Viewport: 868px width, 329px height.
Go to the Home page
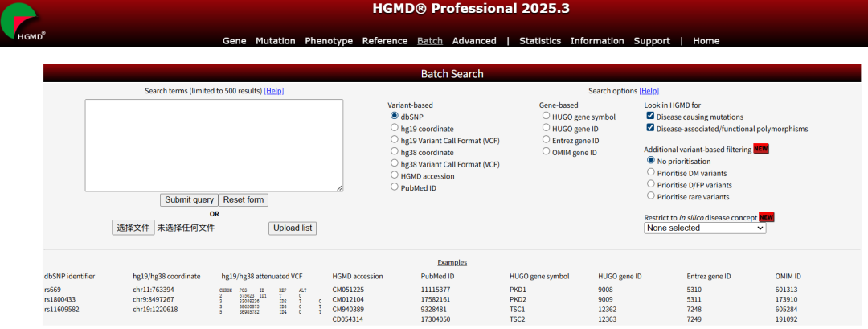(x=706, y=41)
